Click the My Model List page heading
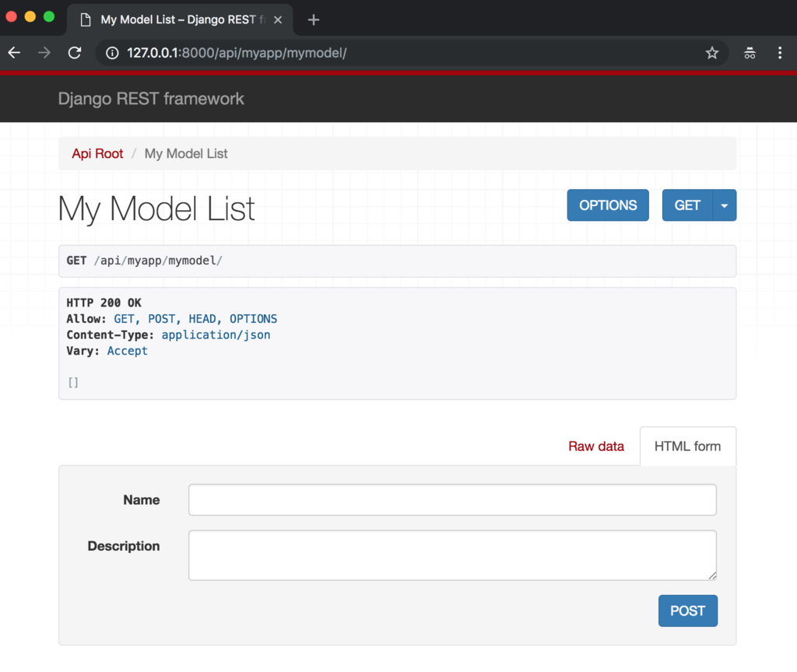The image size is (797, 672). pyautogui.click(x=156, y=208)
